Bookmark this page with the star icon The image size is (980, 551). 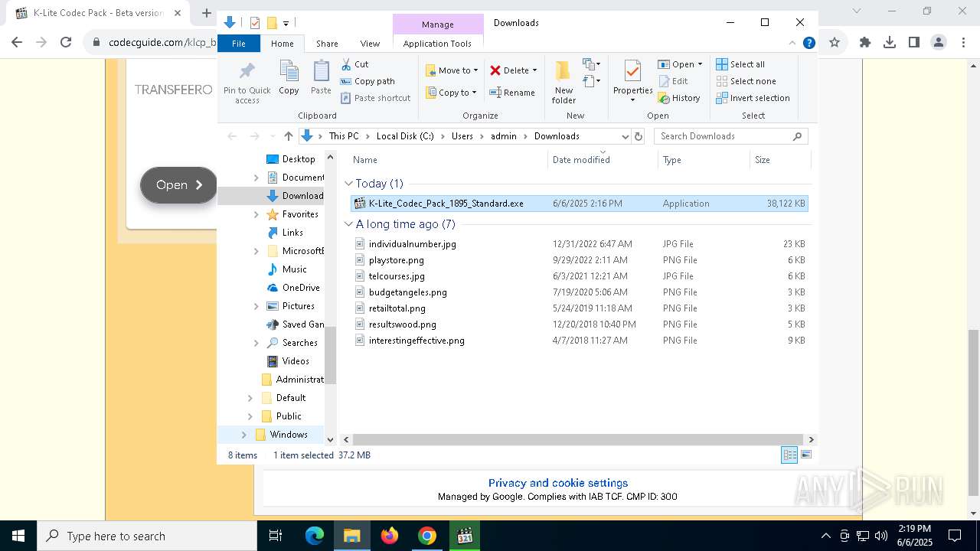pyautogui.click(x=835, y=43)
